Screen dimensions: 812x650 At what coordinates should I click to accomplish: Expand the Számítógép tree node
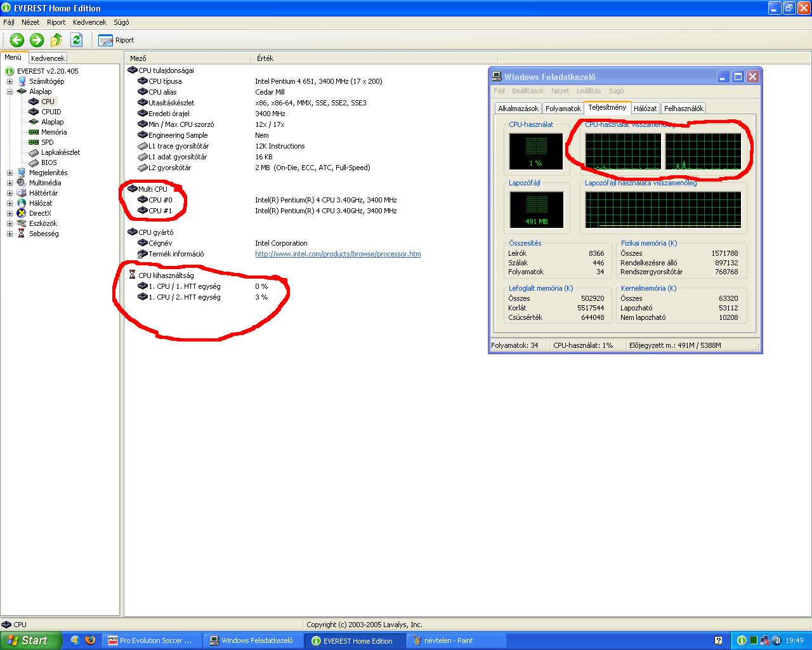coord(10,81)
